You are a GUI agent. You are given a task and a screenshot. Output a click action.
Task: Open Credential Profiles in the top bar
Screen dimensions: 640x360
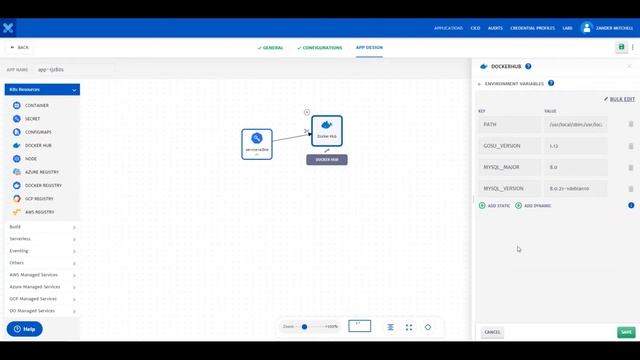tap(532, 28)
